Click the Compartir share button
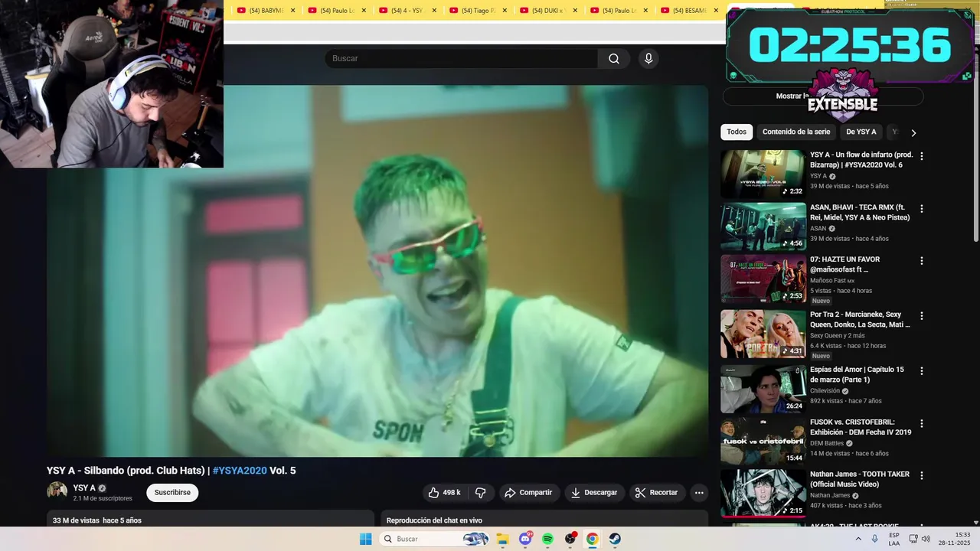Screen dimensions: 980x551 (528, 493)
